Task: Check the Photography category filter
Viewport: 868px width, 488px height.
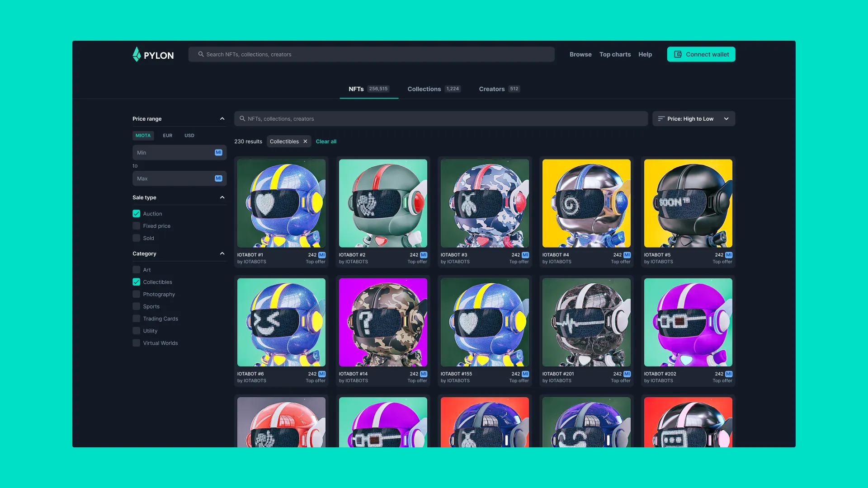Action: tap(136, 294)
